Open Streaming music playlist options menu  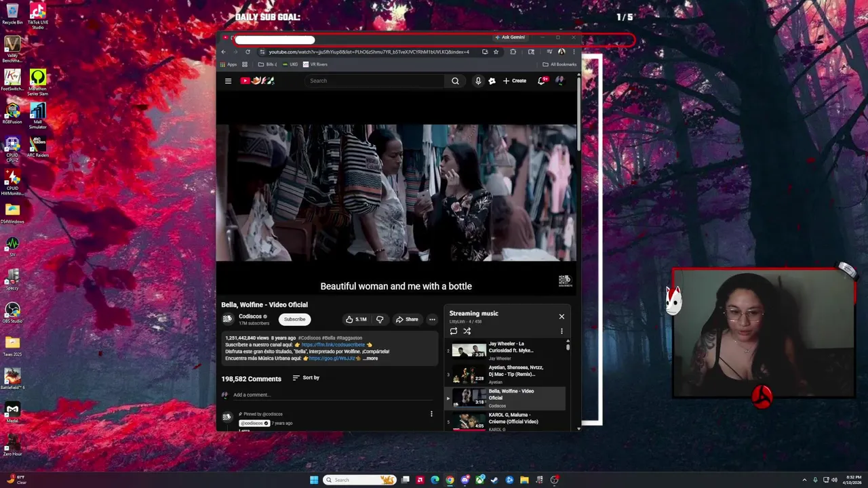(x=561, y=331)
